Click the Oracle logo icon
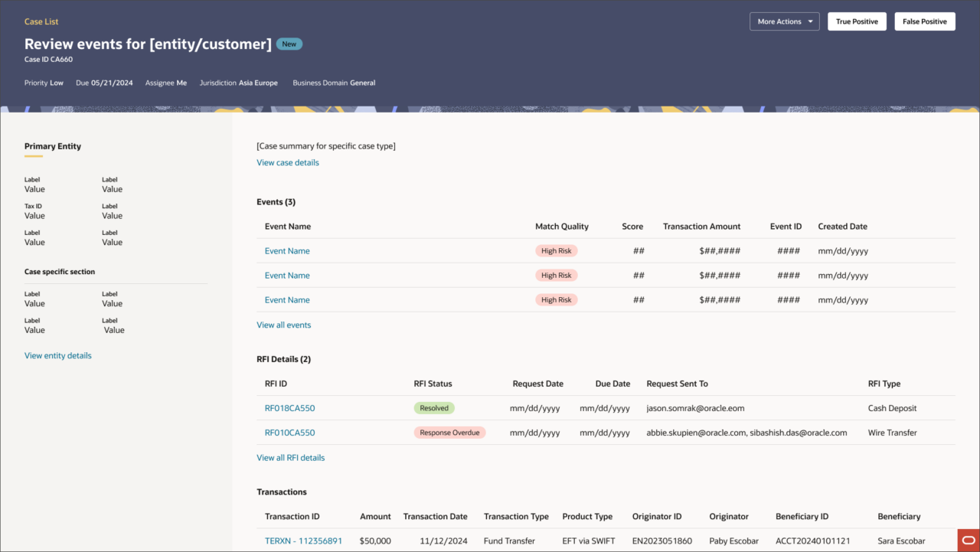 pyautogui.click(x=968, y=540)
